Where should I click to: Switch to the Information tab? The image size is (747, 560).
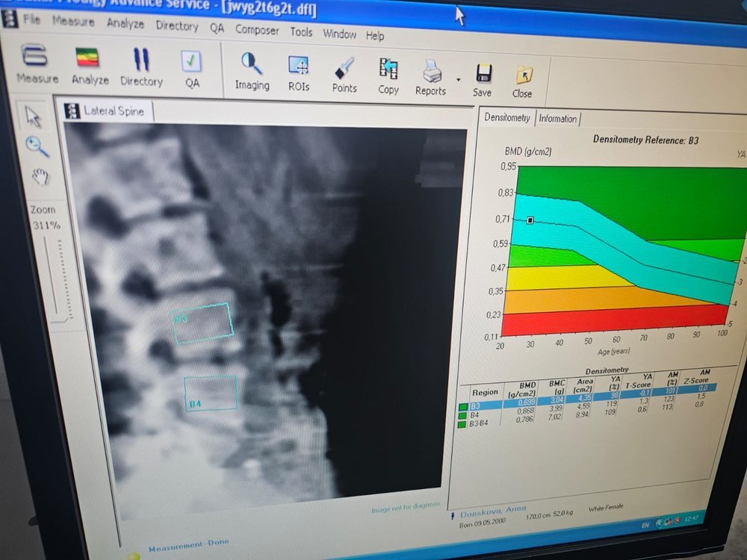[558, 119]
